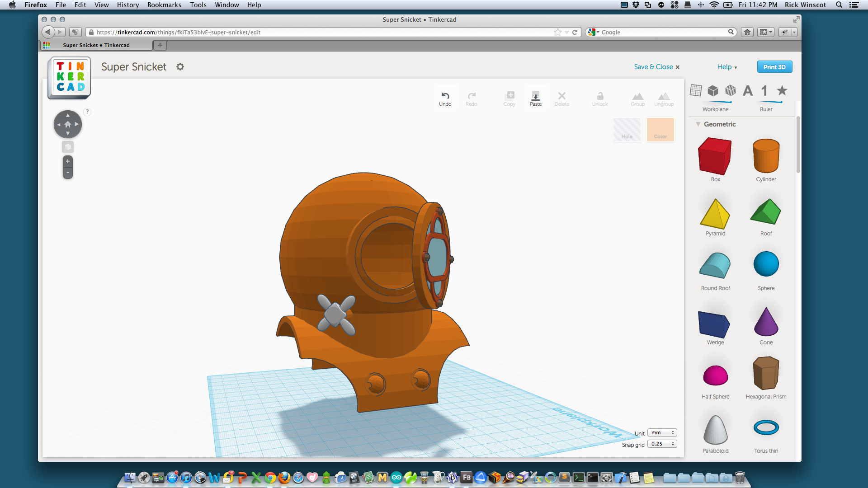Select the Workplane grid tool icon
Image resolution: width=868 pixels, height=488 pixels.
point(696,90)
